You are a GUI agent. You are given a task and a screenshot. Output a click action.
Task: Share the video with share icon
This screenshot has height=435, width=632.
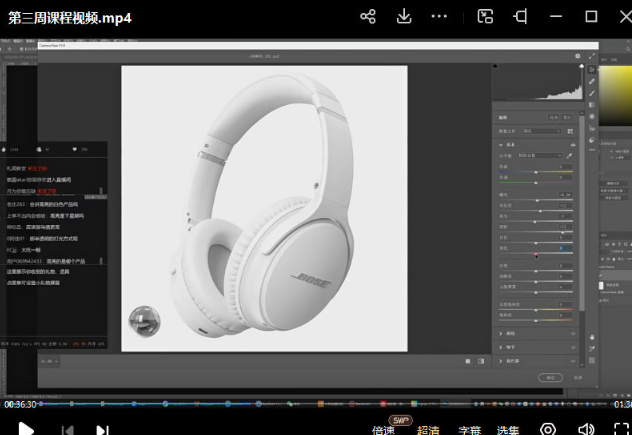click(368, 17)
